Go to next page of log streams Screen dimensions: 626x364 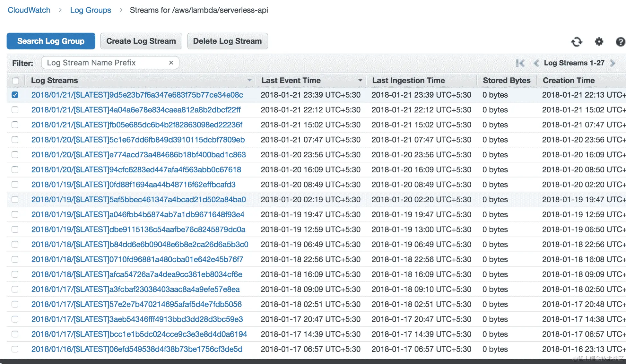pyautogui.click(x=613, y=63)
